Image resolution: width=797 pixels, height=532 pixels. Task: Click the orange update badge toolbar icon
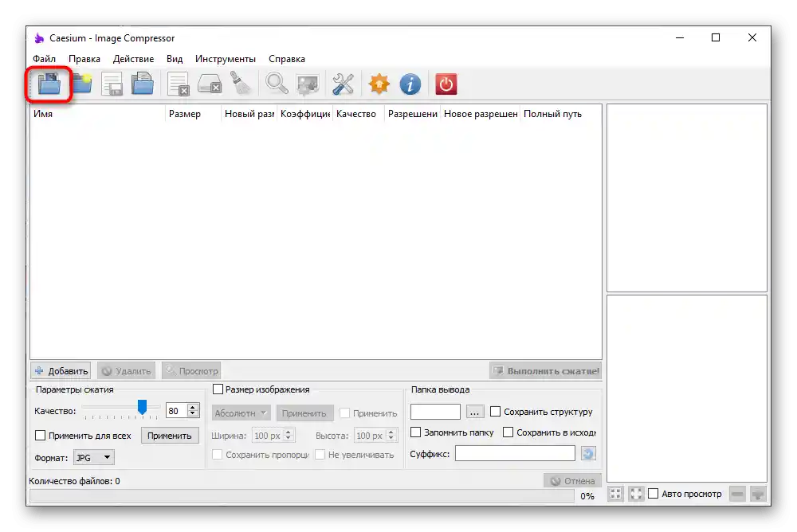pyautogui.click(x=379, y=84)
